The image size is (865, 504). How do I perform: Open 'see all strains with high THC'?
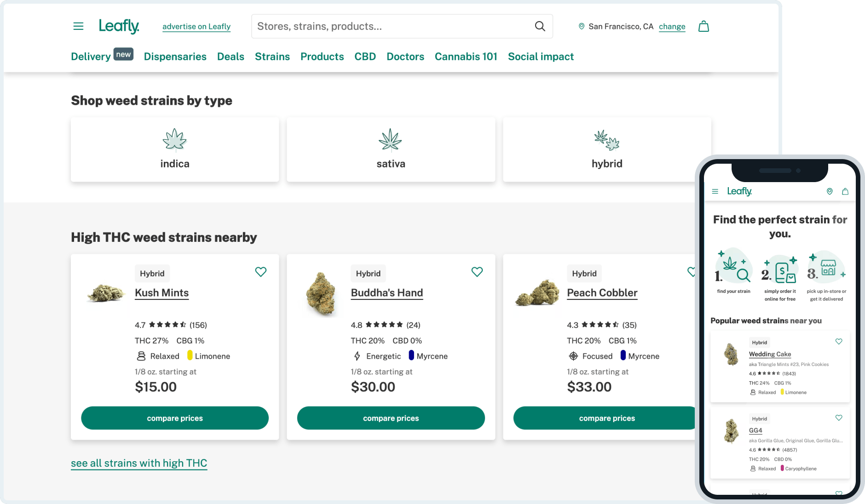tap(139, 463)
